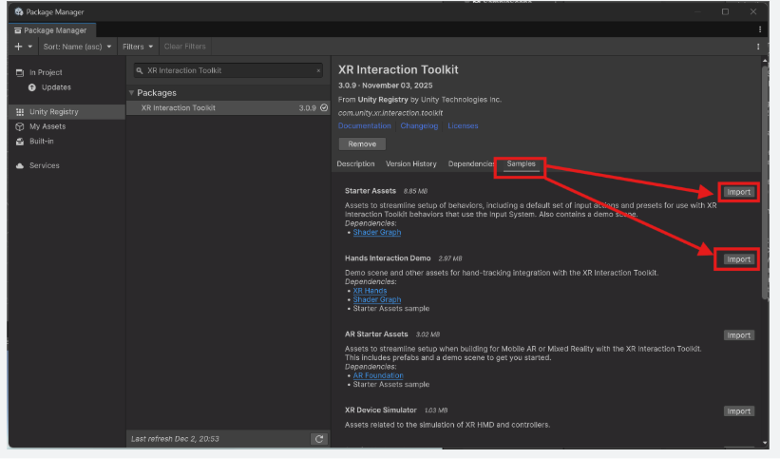Image resolution: width=780 pixels, height=460 pixels.
Task: Open the Built-in packages icon
Action: 20,141
